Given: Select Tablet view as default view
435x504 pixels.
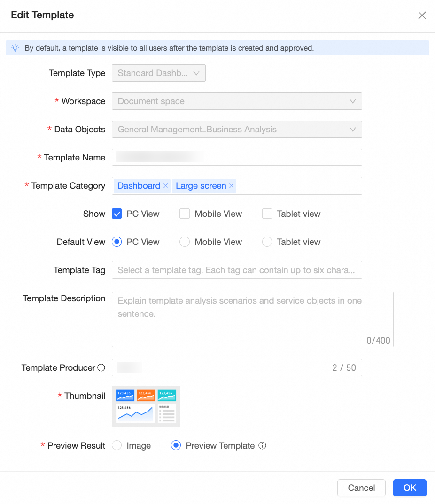Looking at the screenshot, I should 267,242.
